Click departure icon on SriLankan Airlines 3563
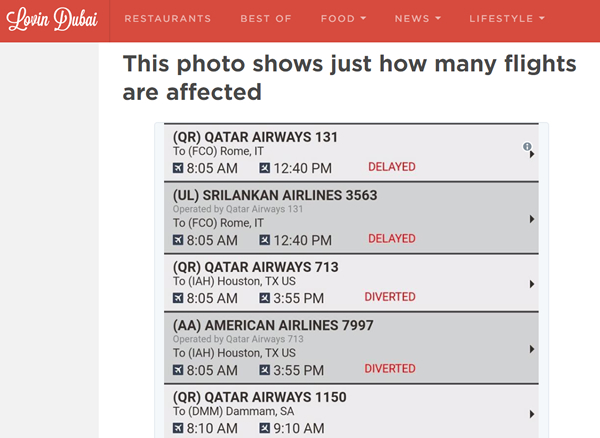This screenshot has height=438, width=600. click(x=178, y=240)
